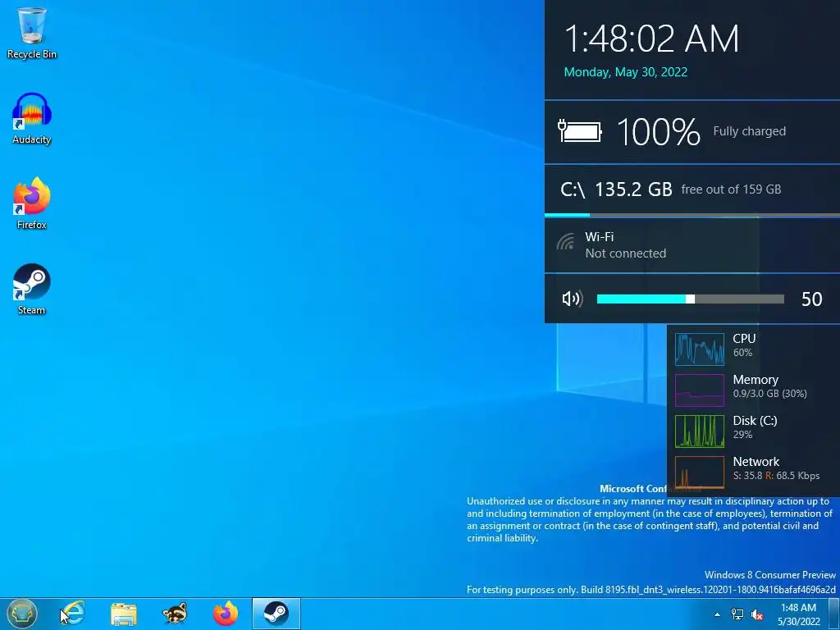Mute using the speaker icon in widget

click(573, 299)
